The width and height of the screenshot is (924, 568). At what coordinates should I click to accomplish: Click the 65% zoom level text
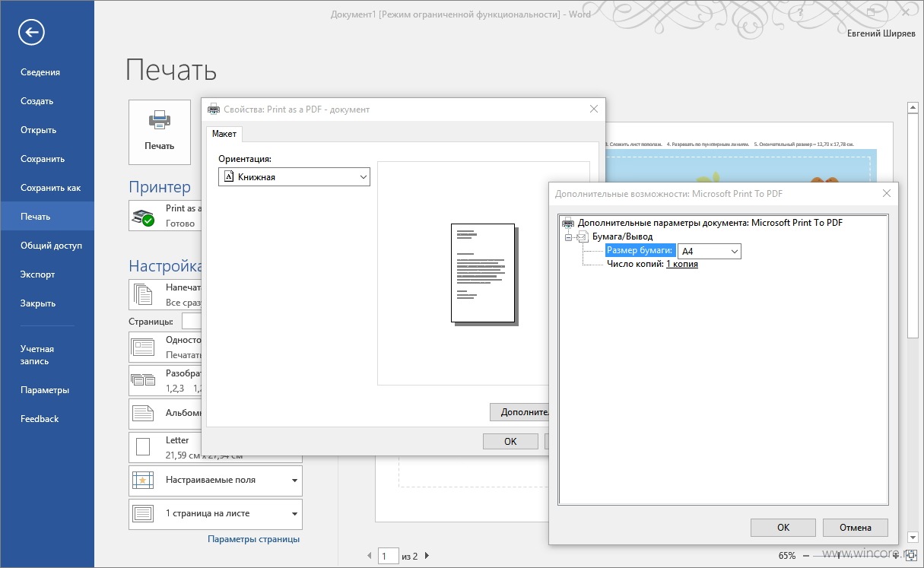tap(787, 556)
